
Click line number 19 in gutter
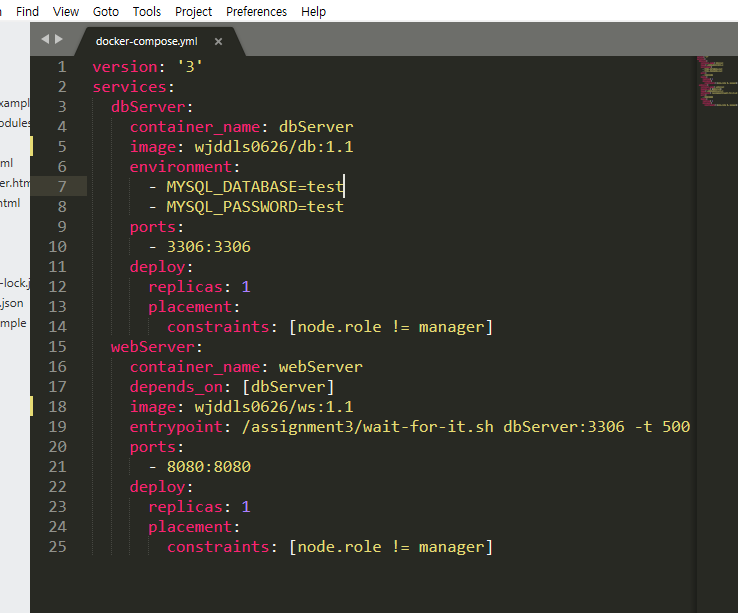57,427
